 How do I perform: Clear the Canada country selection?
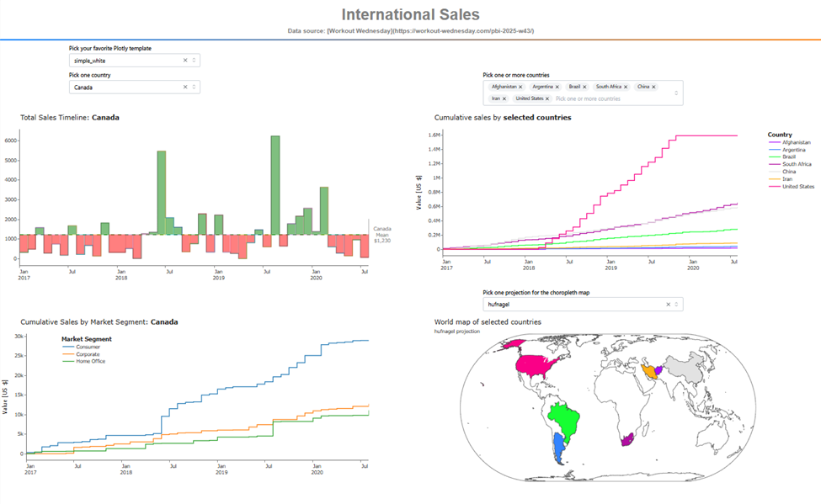coord(184,87)
